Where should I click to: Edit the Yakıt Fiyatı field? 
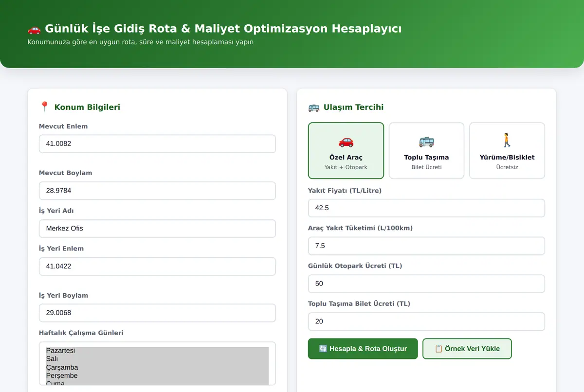tap(426, 208)
